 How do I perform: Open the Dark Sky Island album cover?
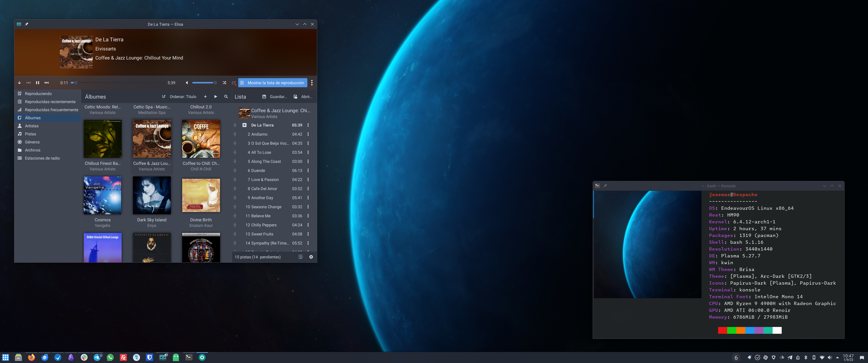[x=152, y=195]
